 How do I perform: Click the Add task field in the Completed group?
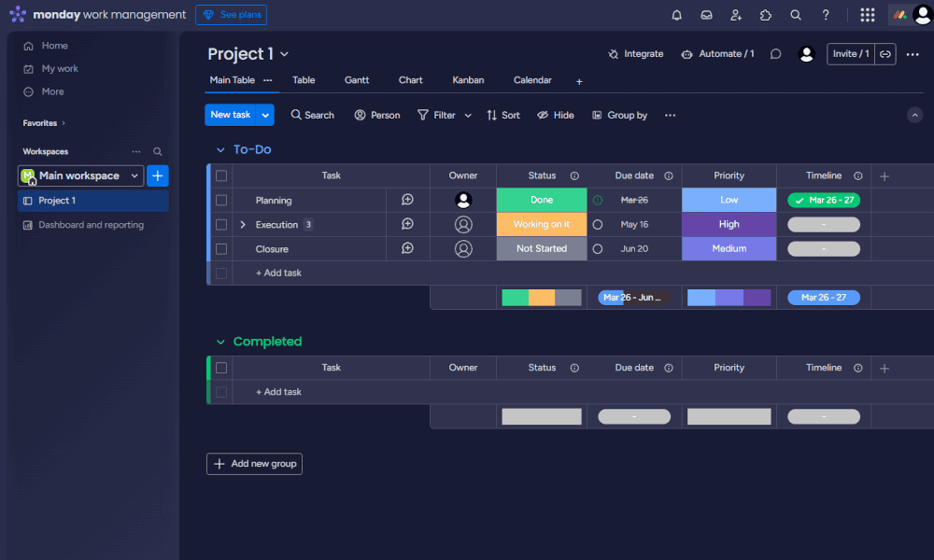[278, 392]
